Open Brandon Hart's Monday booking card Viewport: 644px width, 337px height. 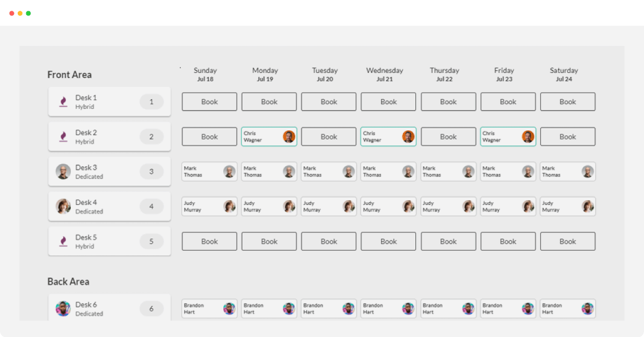coord(262,309)
